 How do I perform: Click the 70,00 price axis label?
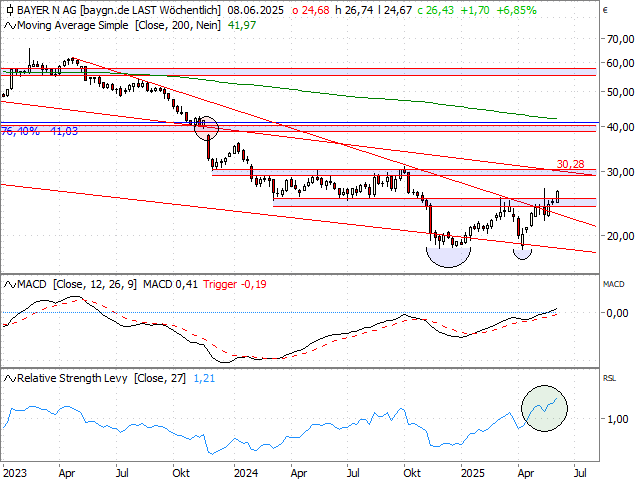coord(620,39)
